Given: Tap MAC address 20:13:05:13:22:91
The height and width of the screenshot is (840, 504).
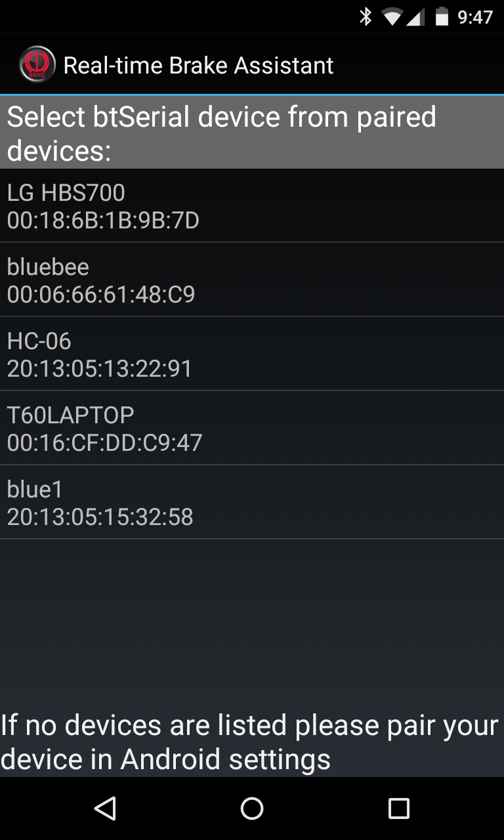Looking at the screenshot, I should point(100,369).
